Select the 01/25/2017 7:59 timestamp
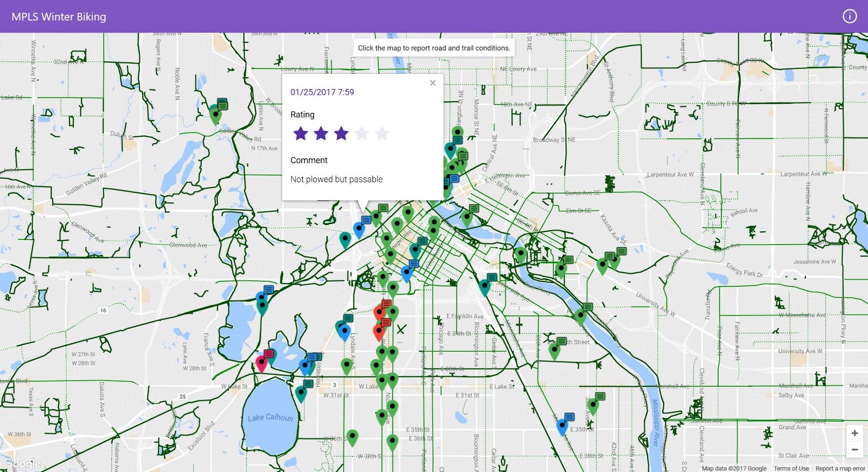Screen dimensions: 868x472 (x=322, y=92)
